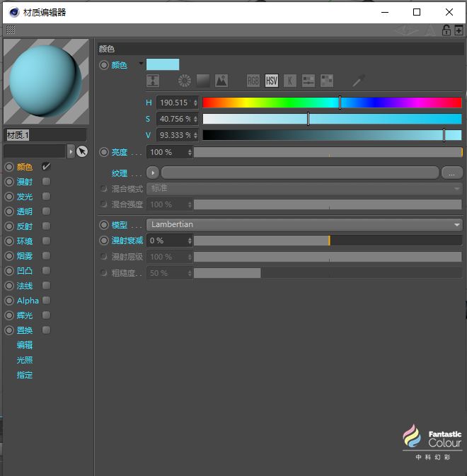Click the Cinema 4D logo in title bar

pyautogui.click(x=14, y=13)
